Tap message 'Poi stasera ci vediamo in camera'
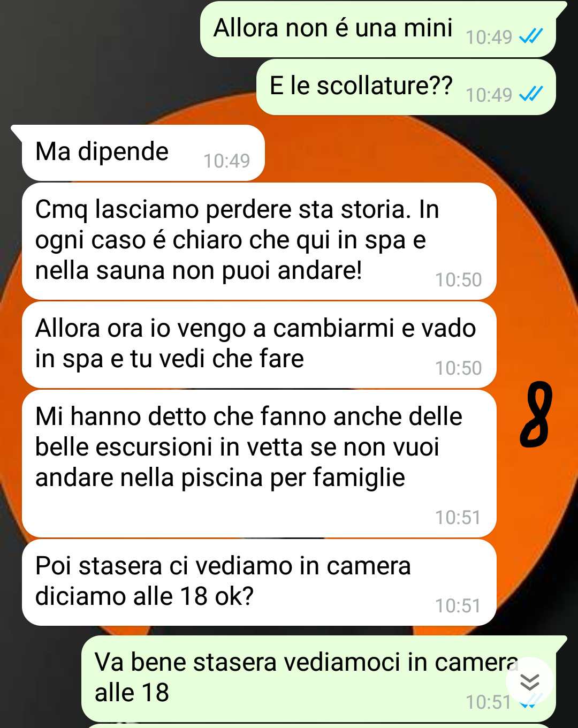This screenshot has width=578, height=728. tap(259, 582)
